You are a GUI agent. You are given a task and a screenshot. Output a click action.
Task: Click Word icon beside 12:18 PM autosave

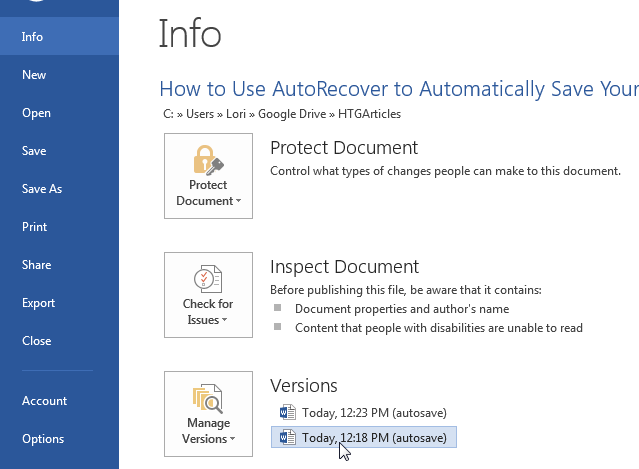coord(288,437)
